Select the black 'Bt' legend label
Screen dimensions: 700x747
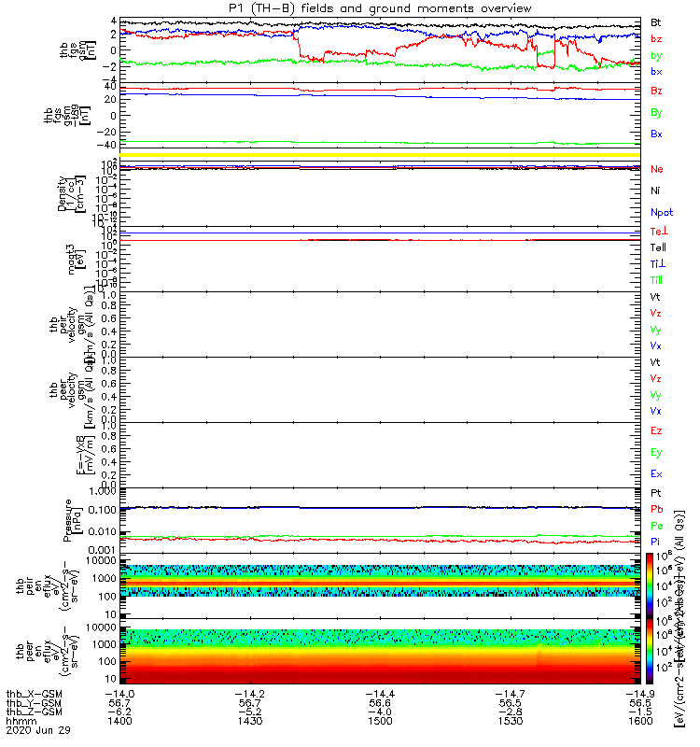click(656, 22)
